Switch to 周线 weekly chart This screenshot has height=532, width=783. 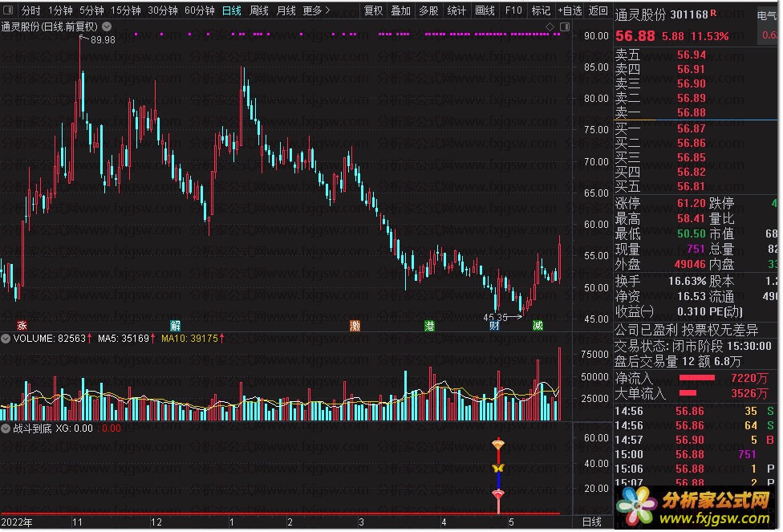pos(259,10)
